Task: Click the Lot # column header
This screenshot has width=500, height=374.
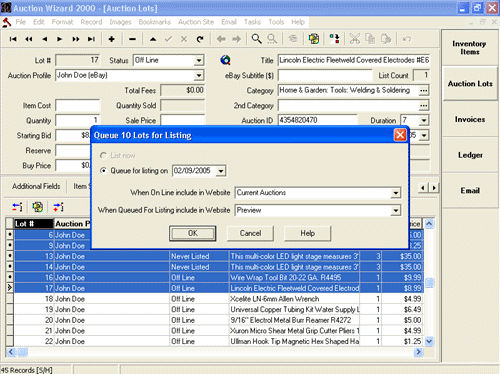Action: click(34, 224)
